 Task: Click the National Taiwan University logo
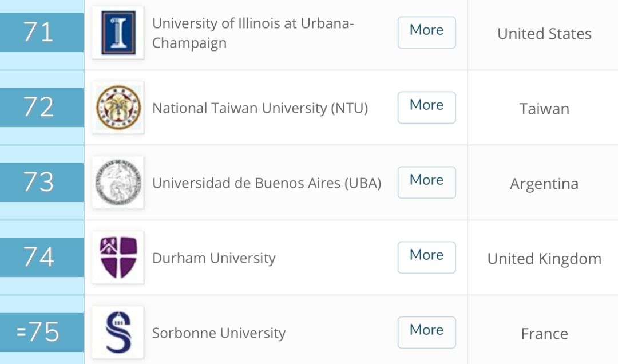(118, 108)
